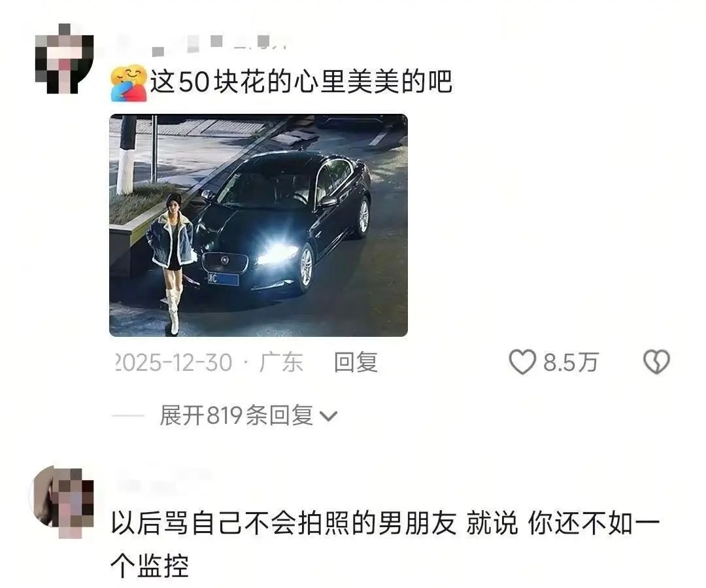Tap the second line 个监控 of the comment
Image resolution: width=706 pixels, height=588 pixels.
[150, 565]
